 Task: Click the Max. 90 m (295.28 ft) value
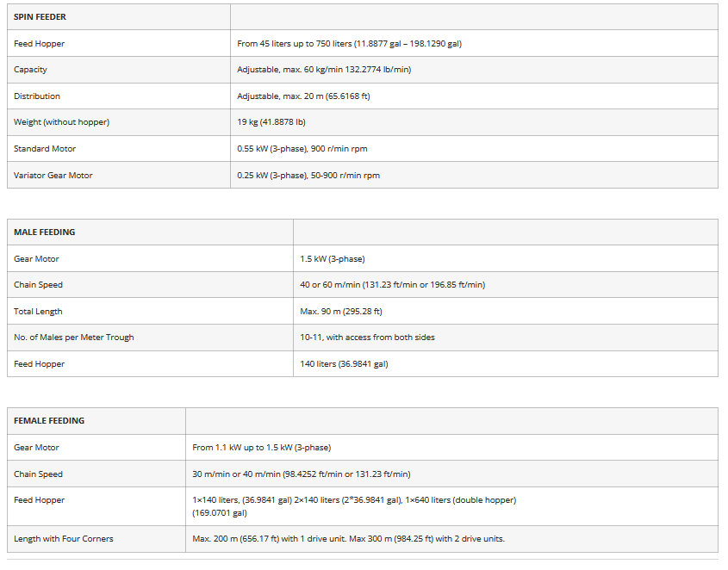click(341, 312)
